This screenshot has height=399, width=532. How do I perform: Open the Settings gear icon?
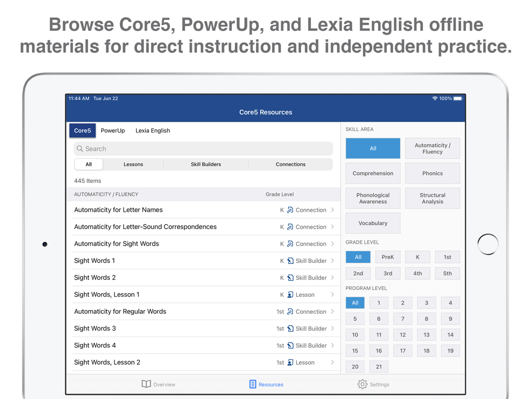(x=362, y=384)
